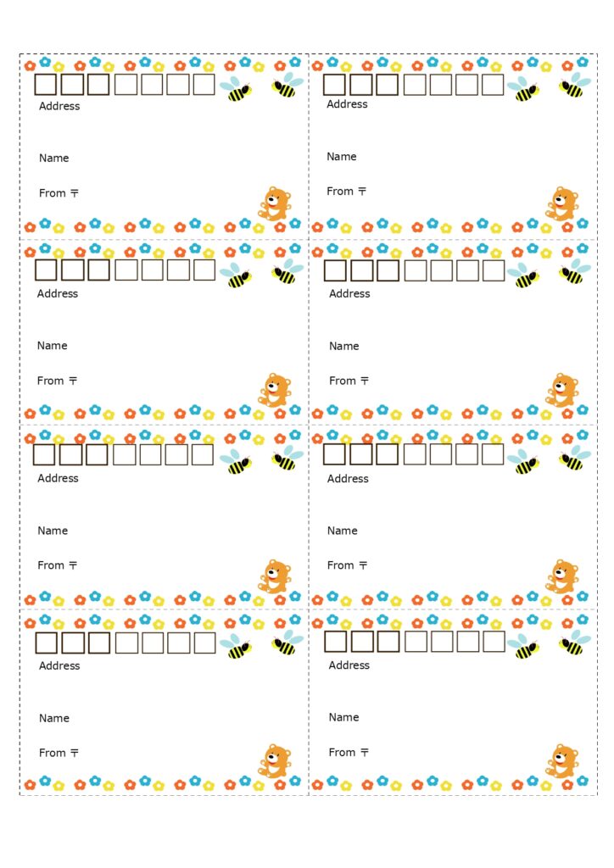Click the teddy bear in the bottom-right label
This screenshot has width=614, height=868.
click(561, 761)
